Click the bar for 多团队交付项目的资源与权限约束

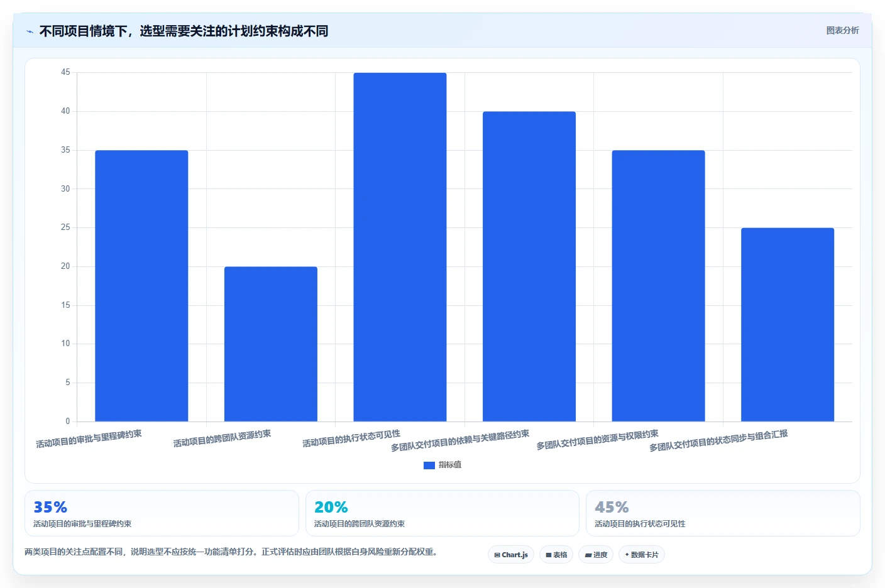tap(658, 286)
